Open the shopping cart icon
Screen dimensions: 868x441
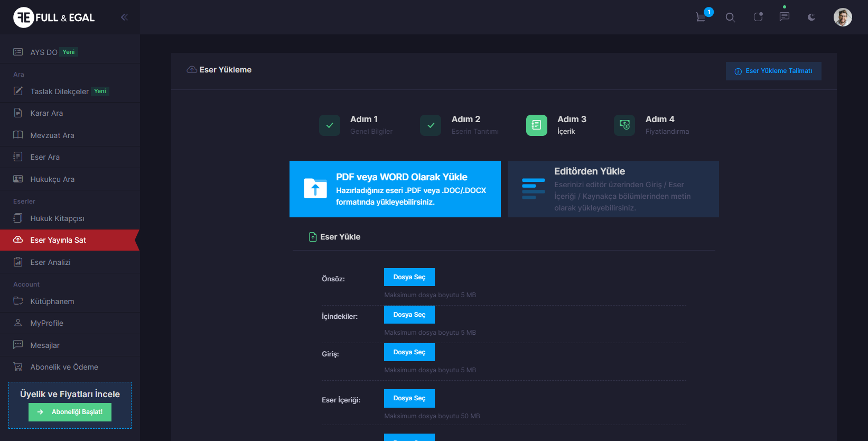[x=701, y=17]
